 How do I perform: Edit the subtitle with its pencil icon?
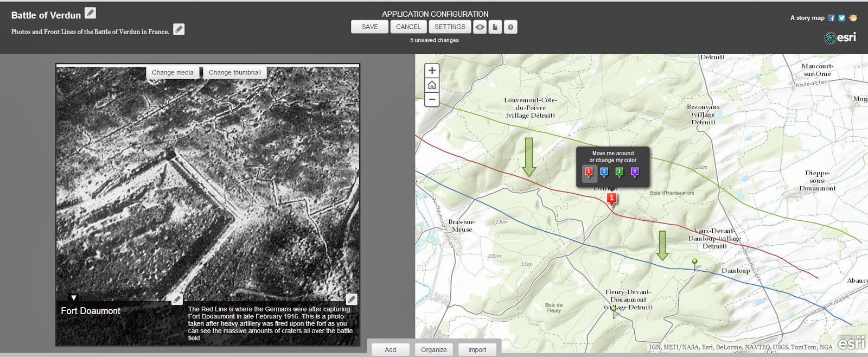click(x=178, y=29)
